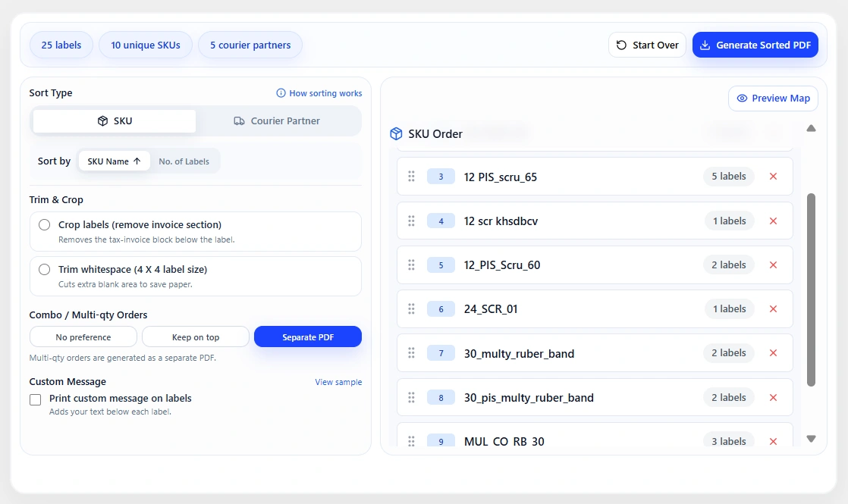Click the SKU Order box icon
848x504 pixels.
397,134
